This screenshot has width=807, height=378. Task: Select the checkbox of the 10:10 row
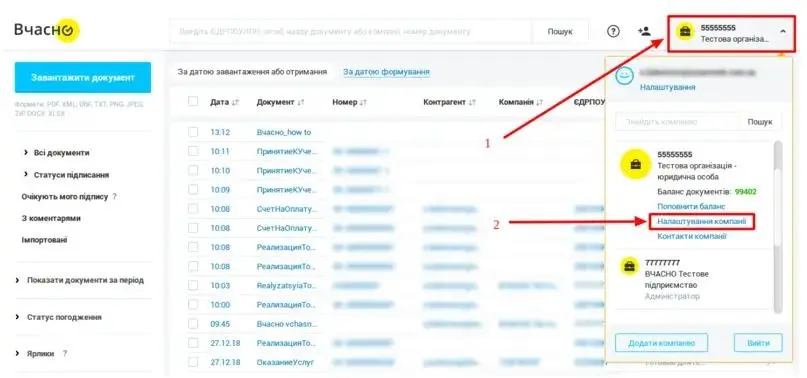[x=193, y=170]
